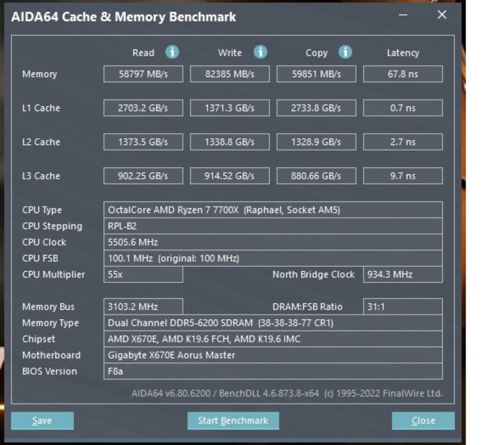The height and width of the screenshot is (445, 504).
Task: Click the Read info icon
Action: coord(172,52)
